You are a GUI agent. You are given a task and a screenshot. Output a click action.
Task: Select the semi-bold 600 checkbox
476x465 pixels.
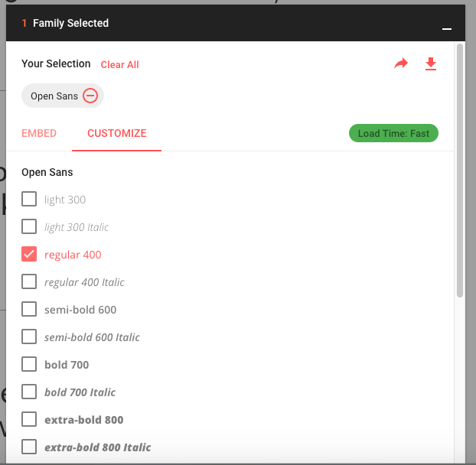[29, 309]
